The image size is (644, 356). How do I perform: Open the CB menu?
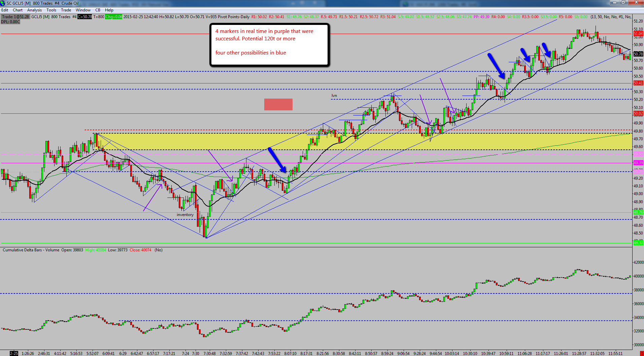click(x=98, y=10)
